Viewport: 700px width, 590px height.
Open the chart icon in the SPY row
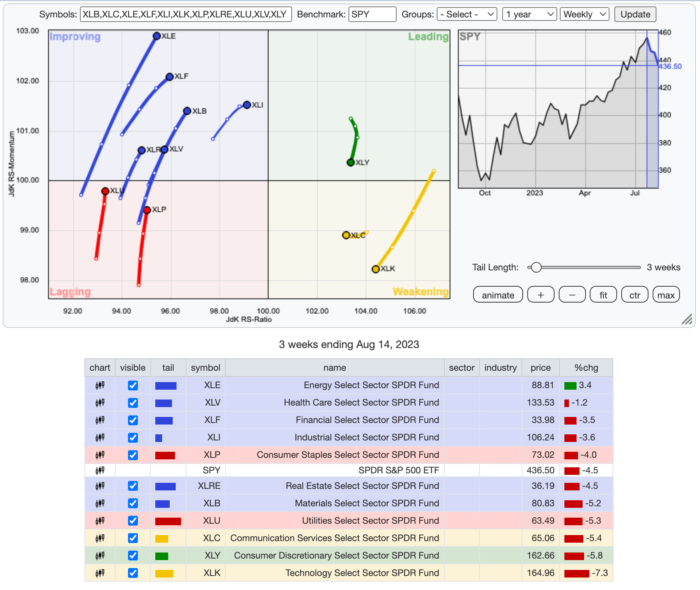[x=100, y=471]
